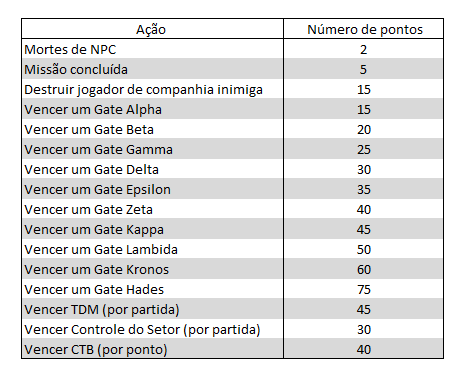Select the Mortes de NPC cell
Image resolution: width=467 pixels, height=378 pixels.
(x=152, y=49)
